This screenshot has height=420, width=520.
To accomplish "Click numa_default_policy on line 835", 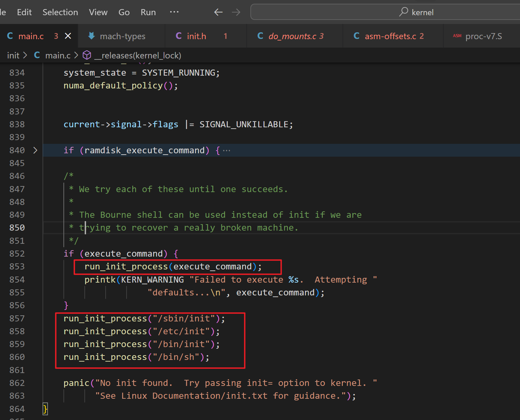I will (x=113, y=85).
